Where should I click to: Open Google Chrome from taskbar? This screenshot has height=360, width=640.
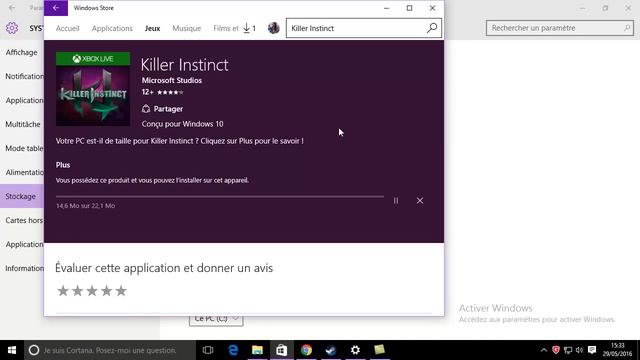pyautogui.click(x=306, y=350)
